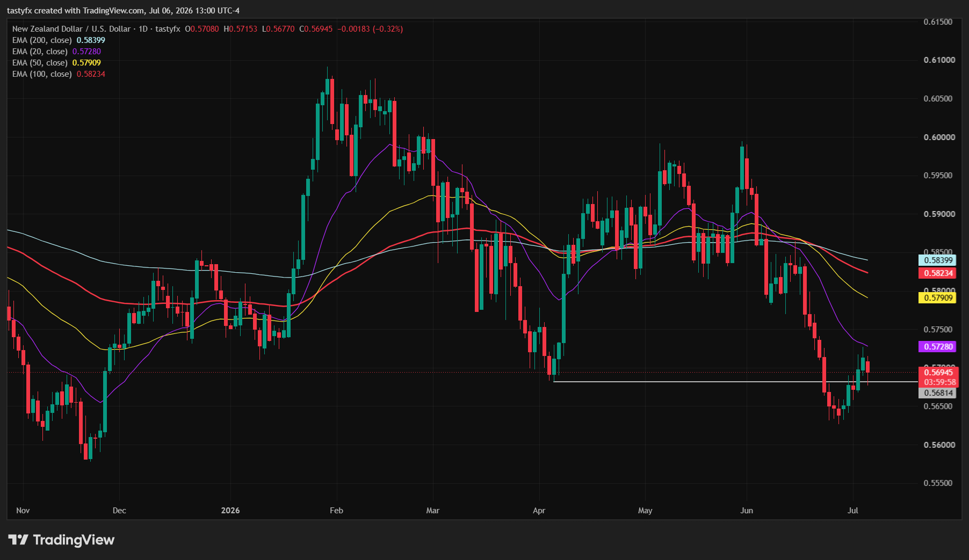Click the low value L0.56770 in legend

pyautogui.click(x=278, y=29)
